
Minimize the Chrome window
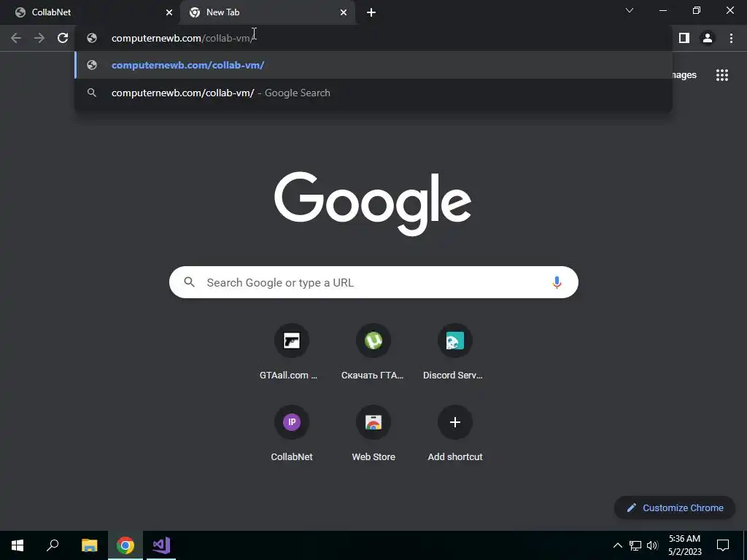tap(662, 10)
